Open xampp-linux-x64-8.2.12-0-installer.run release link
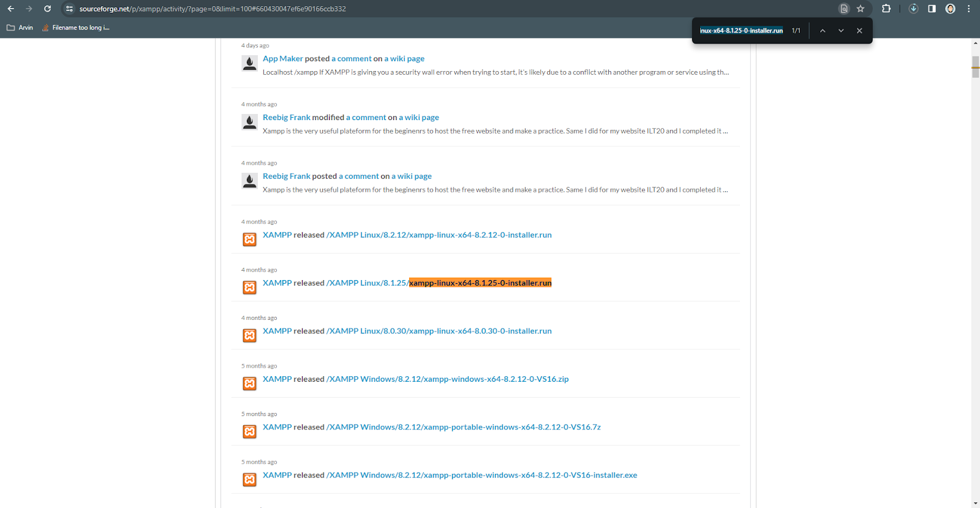980x508 pixels. pyautogui.click(x=439, y=235)
